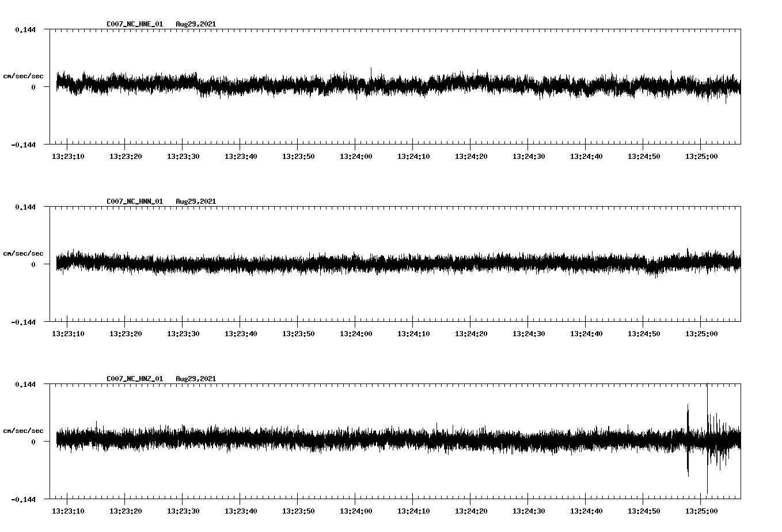Click 13:23:40 time label under HNZ plot
Screen dimensions: 782x532
click(241, 511)
